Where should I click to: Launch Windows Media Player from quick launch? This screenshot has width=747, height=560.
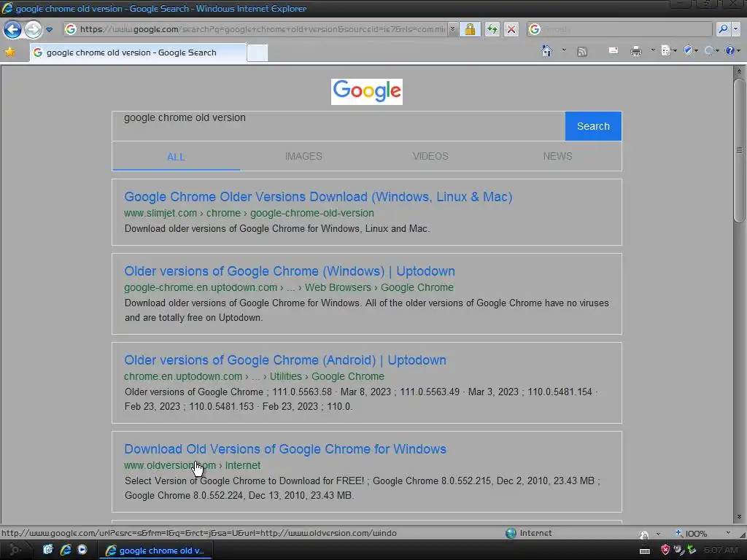coord(82,550)
